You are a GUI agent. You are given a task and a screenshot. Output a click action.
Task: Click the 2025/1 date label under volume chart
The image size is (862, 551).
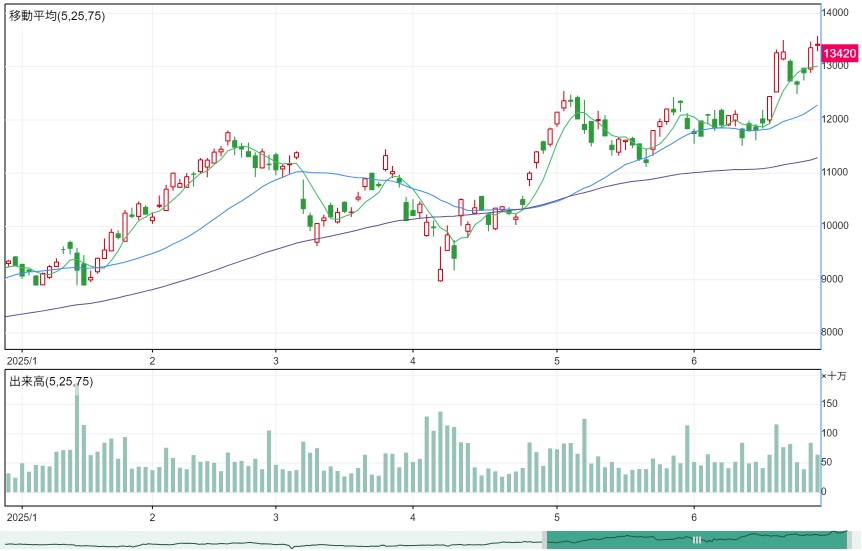coord(21,517)
